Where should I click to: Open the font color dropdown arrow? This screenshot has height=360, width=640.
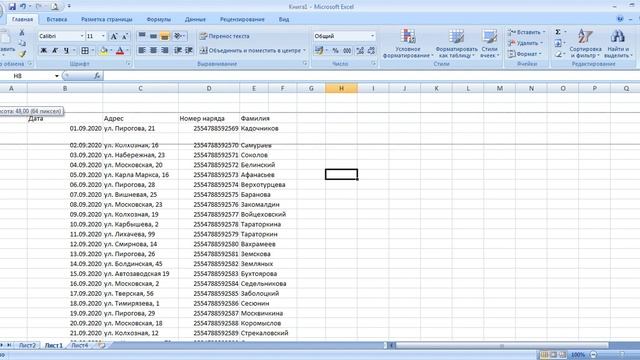point(127,51)
